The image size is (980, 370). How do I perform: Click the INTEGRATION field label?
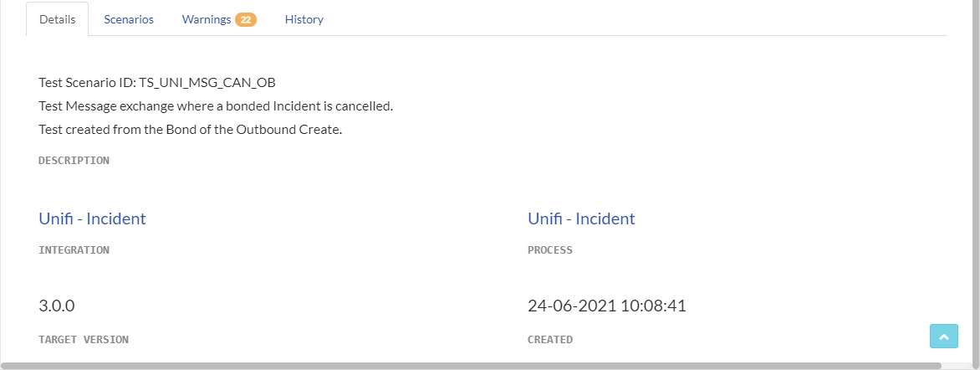[74, 249]
